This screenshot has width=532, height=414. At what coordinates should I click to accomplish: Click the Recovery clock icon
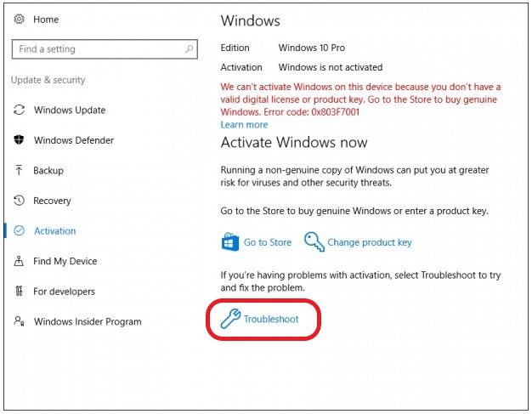(19, 201)
